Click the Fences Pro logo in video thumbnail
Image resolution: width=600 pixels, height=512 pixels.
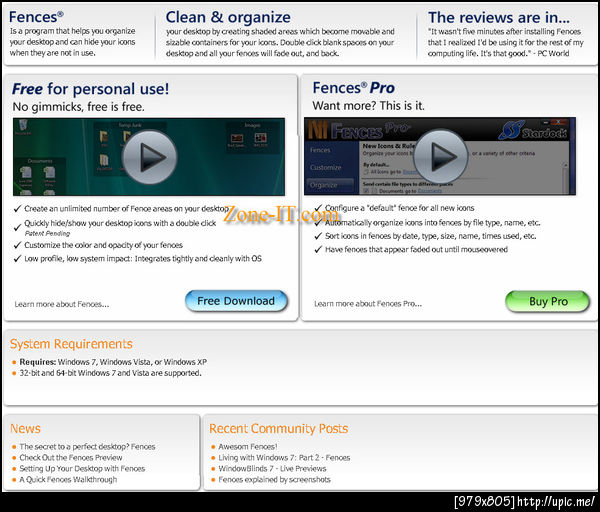tap(359, 129)
